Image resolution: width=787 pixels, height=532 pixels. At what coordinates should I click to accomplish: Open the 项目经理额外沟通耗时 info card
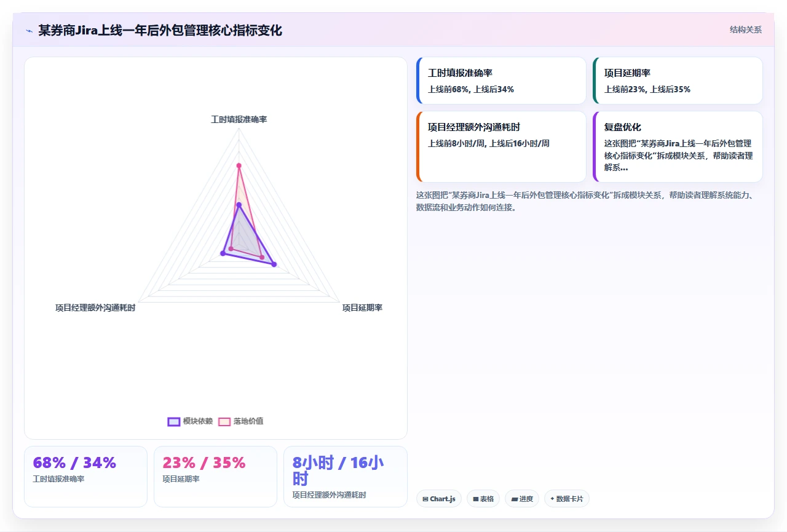501,146
